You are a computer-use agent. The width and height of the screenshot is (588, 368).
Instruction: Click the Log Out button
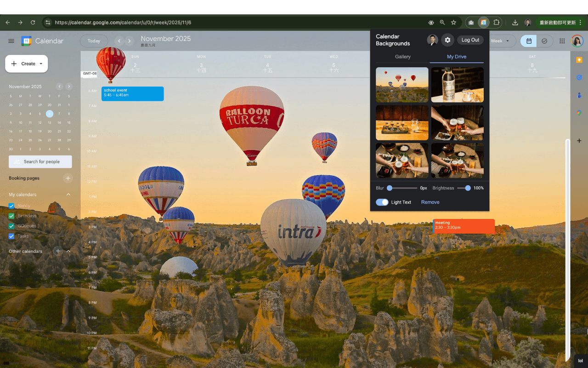tap(470, 40)
